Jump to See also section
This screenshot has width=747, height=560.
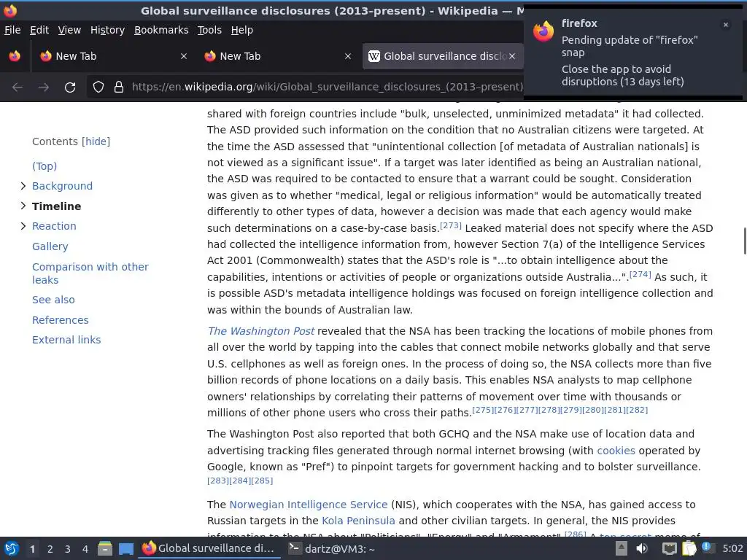click(53, 300)
